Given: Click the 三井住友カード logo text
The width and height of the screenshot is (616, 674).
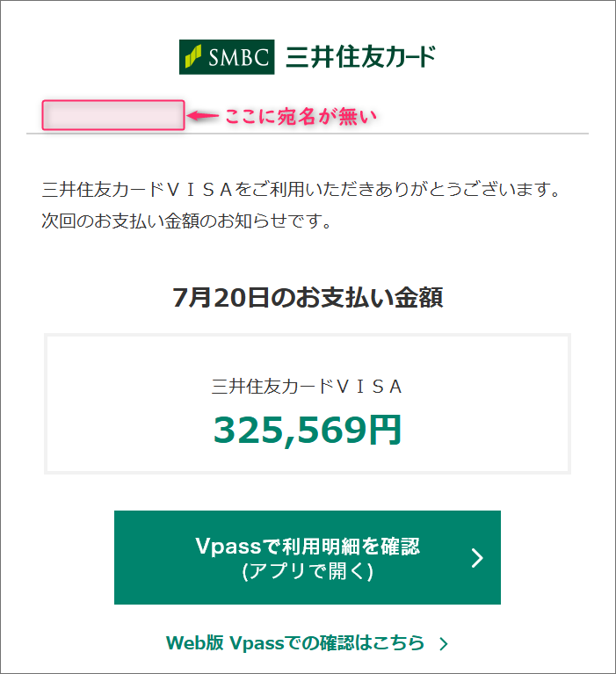Looking at the screenshot, I should point(360,57).
